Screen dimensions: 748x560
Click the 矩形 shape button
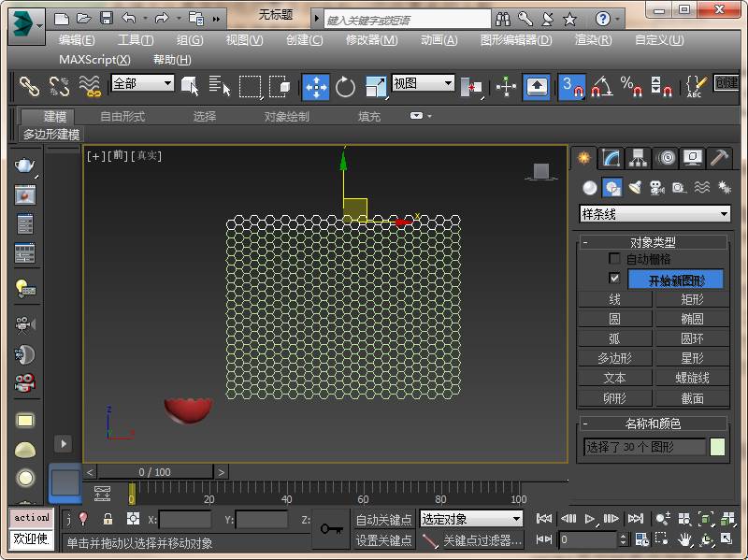coord(692,299)
